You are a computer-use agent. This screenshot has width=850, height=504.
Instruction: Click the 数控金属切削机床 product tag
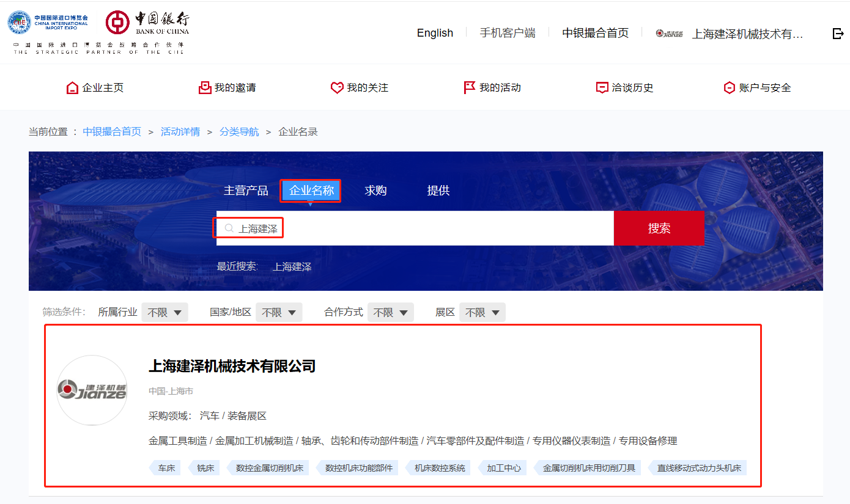tap(268, 469)
